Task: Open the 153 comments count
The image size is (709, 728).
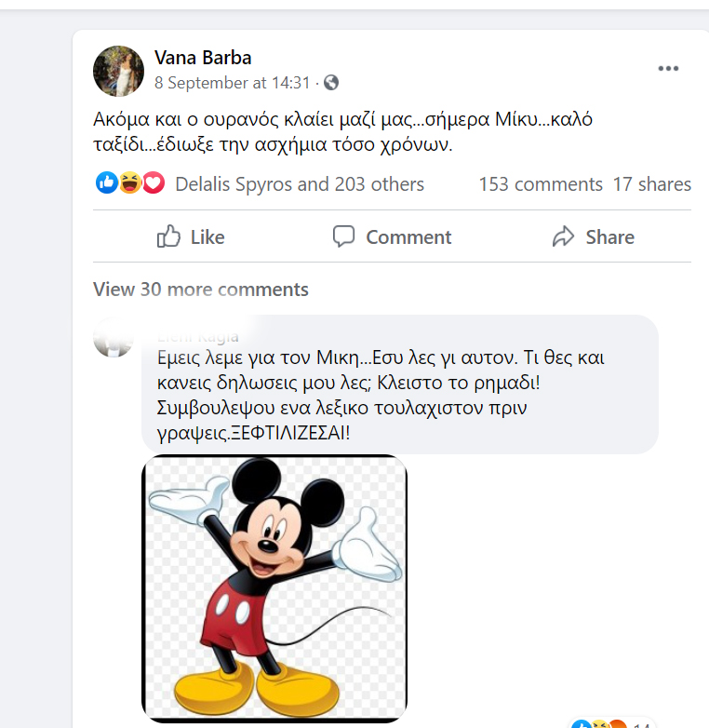Action: [540, 184]
